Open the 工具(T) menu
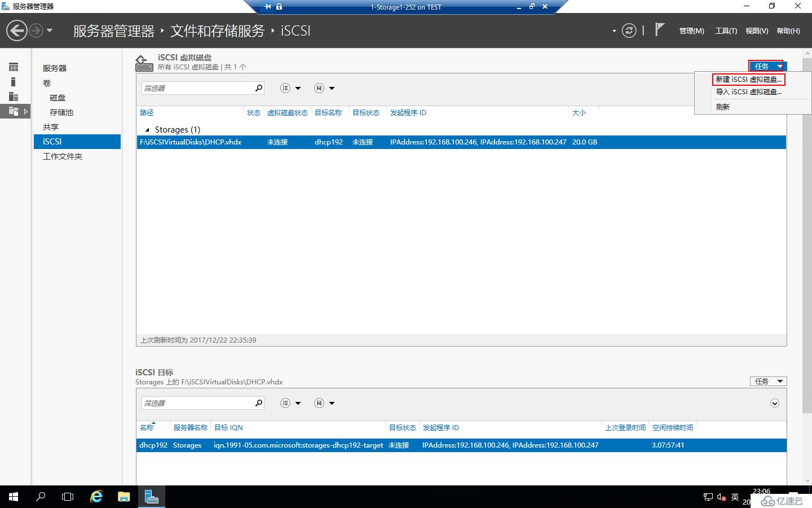The width and height of the screenshot is (812, 508). 726,31
